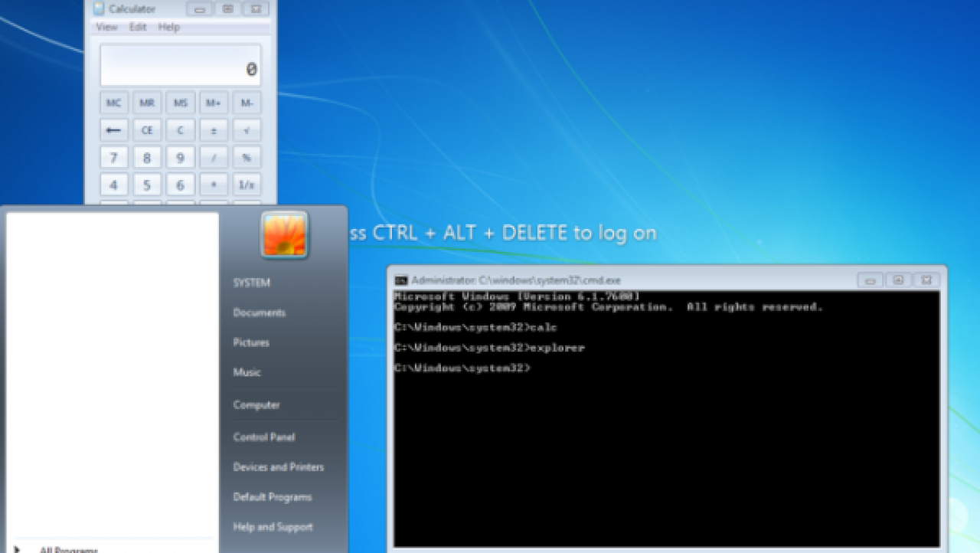This screenshot has height=553, width=980.
Task: Click the M+ memory add key
Action: point(214,103)
